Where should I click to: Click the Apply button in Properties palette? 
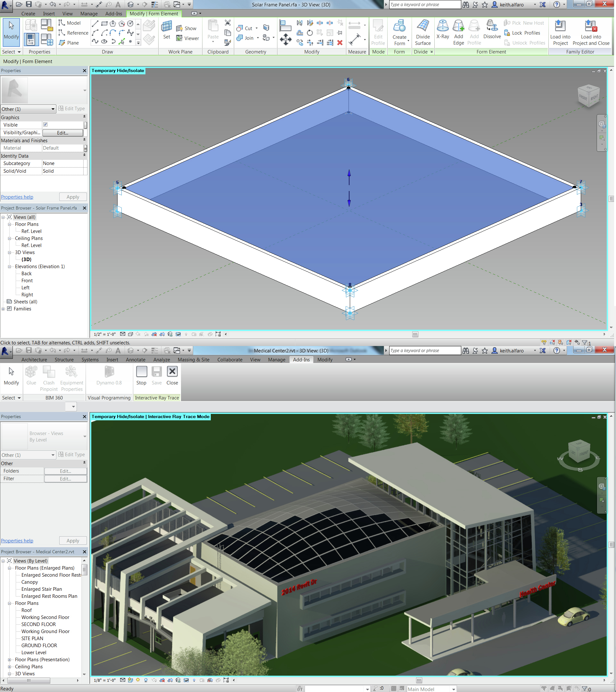coord(73,197)
